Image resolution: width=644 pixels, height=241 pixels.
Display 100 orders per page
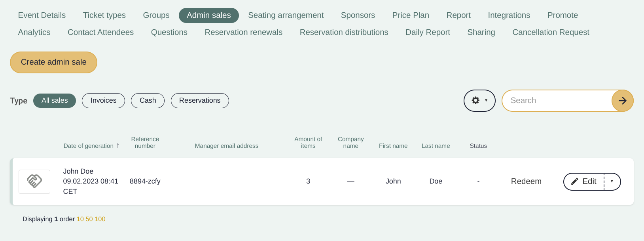100,219
